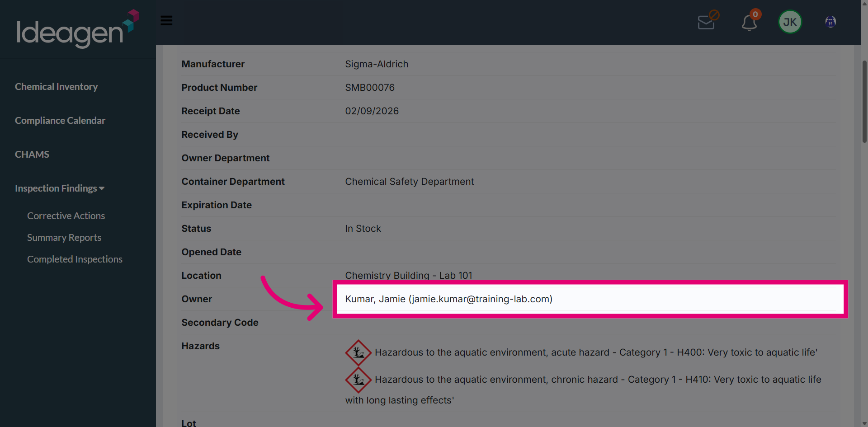
Task: Open Summary Reports submenu item
Action: point(64,238)
